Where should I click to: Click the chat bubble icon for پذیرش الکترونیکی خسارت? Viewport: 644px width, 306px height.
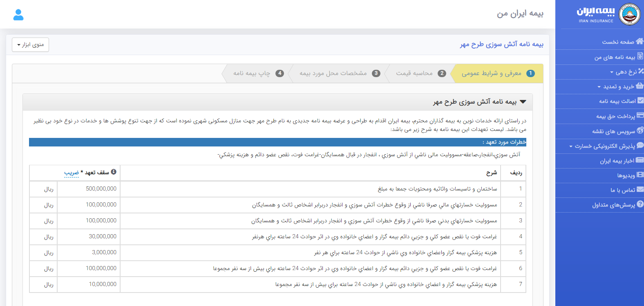pos(640,145)
